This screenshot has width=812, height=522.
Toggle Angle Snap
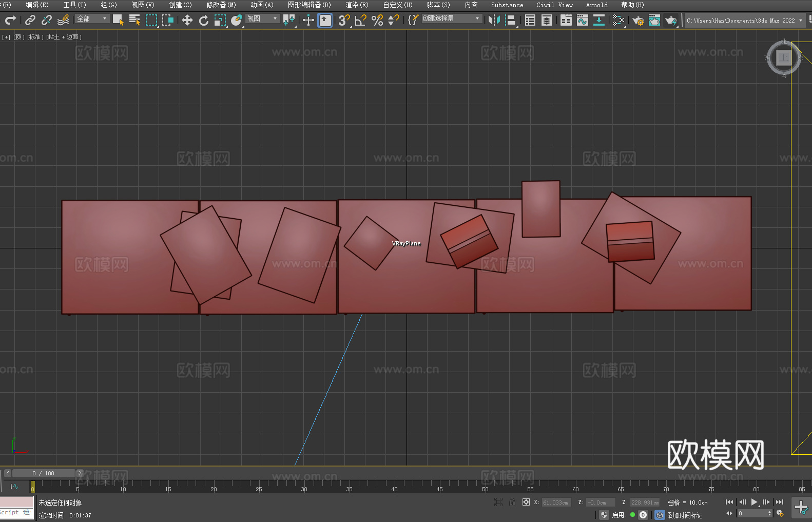pyautogui.click(x=361, y=20)
